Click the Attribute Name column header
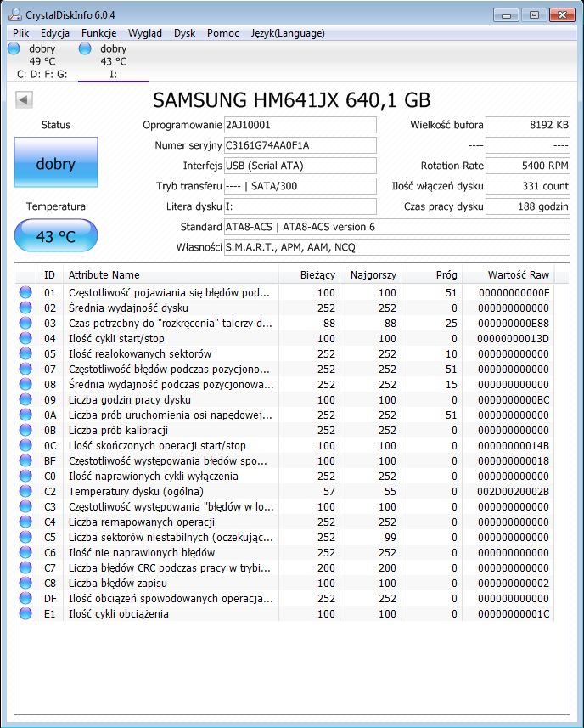This screenshot has height=728, width=584. (x=171, y=275)
